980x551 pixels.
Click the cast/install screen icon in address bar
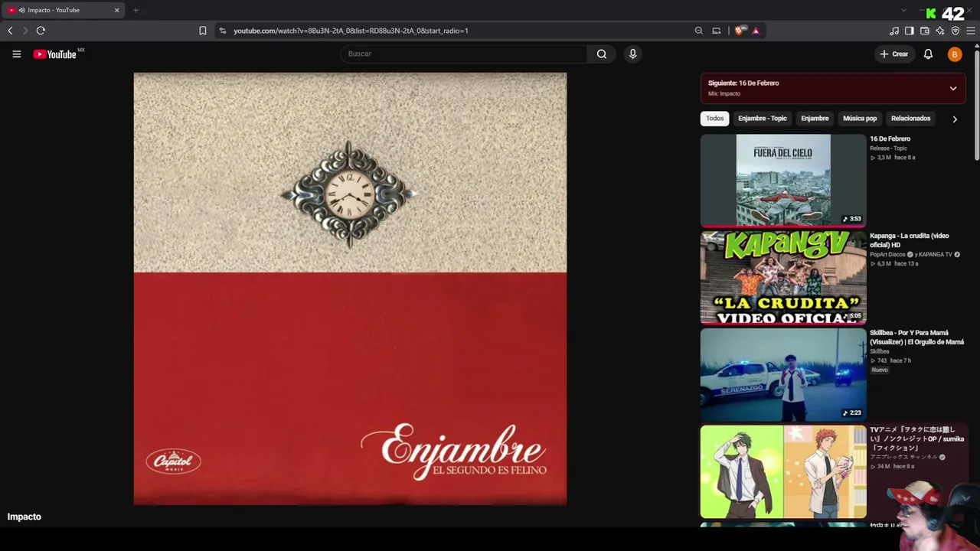(717, 31)
